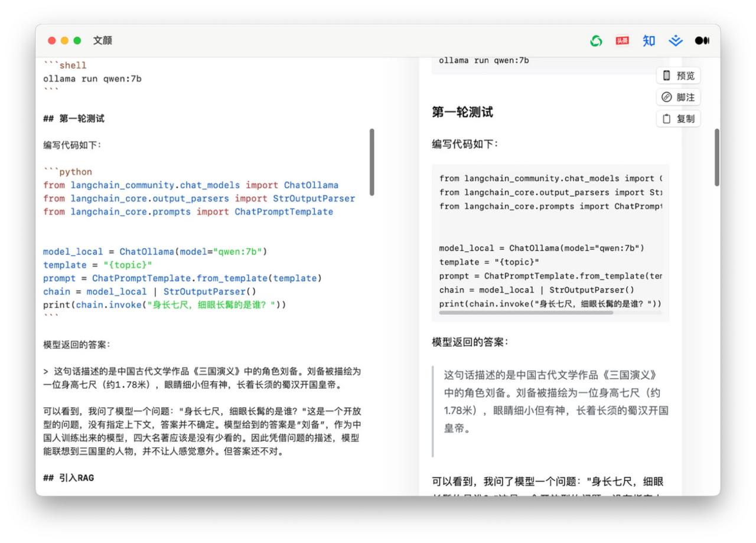Choose the Zhihu (知) platform icon
The image size is (756, 543).
[x=649, y=41]
